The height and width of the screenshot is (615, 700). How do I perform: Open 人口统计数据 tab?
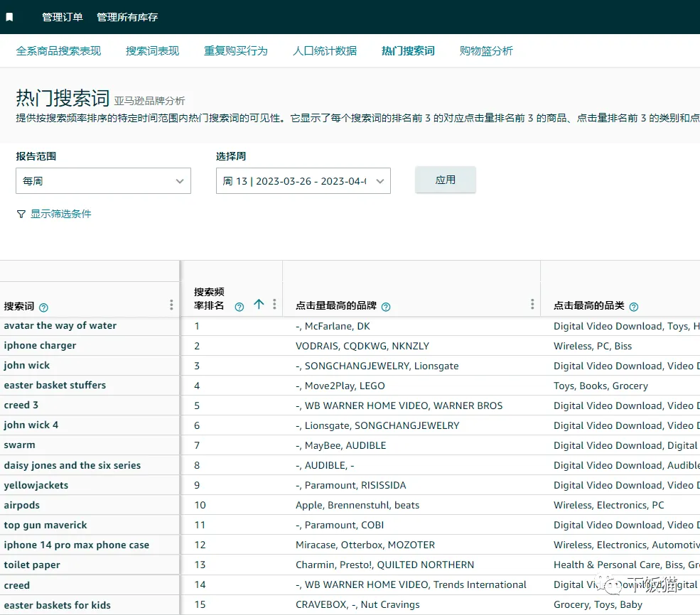325,51
